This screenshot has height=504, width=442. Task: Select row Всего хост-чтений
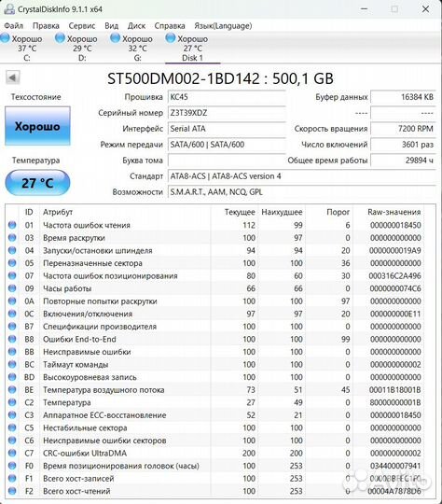click(214, 491)
